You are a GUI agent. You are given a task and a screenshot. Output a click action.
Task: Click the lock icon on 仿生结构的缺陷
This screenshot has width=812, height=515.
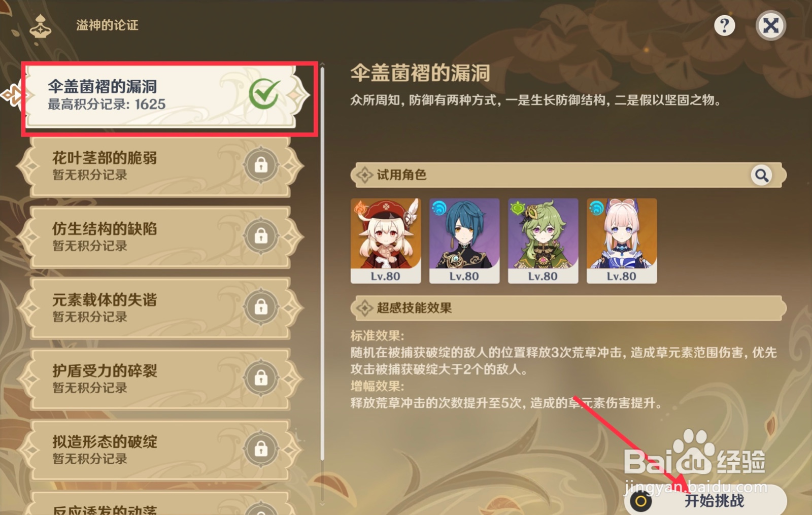(261, 236)
